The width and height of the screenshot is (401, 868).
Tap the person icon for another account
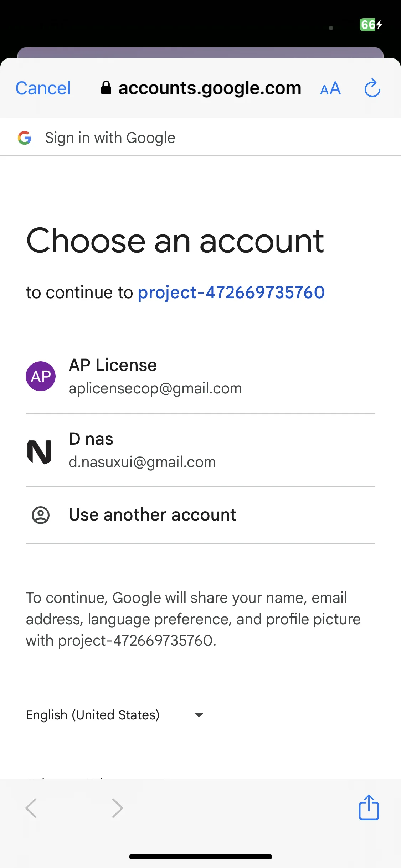pos(41,515)
